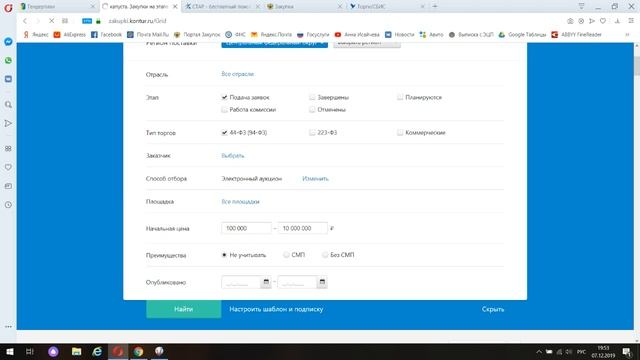
Task: Click the page vertical scrollbar thumb
Action: pyautogui.click(x=637, y=66)
